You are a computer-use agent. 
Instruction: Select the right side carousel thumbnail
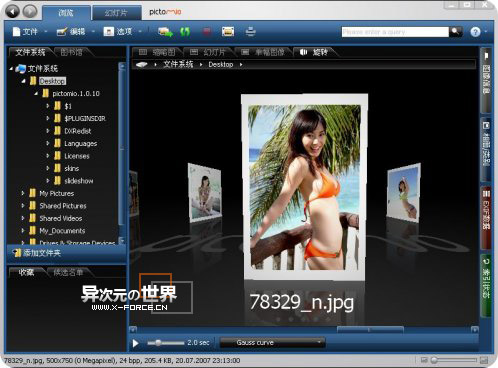[404, 192]
